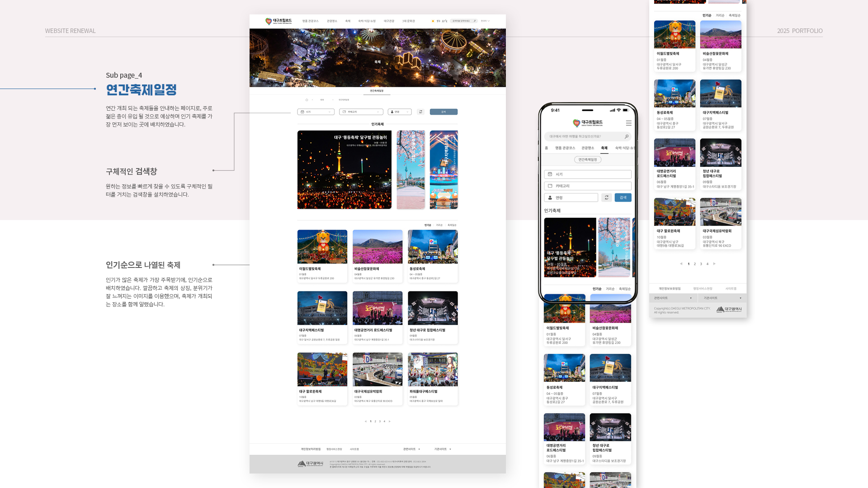Click the sun weather icon in desktop header
The image size is (868, 488).
coord(433,21)
